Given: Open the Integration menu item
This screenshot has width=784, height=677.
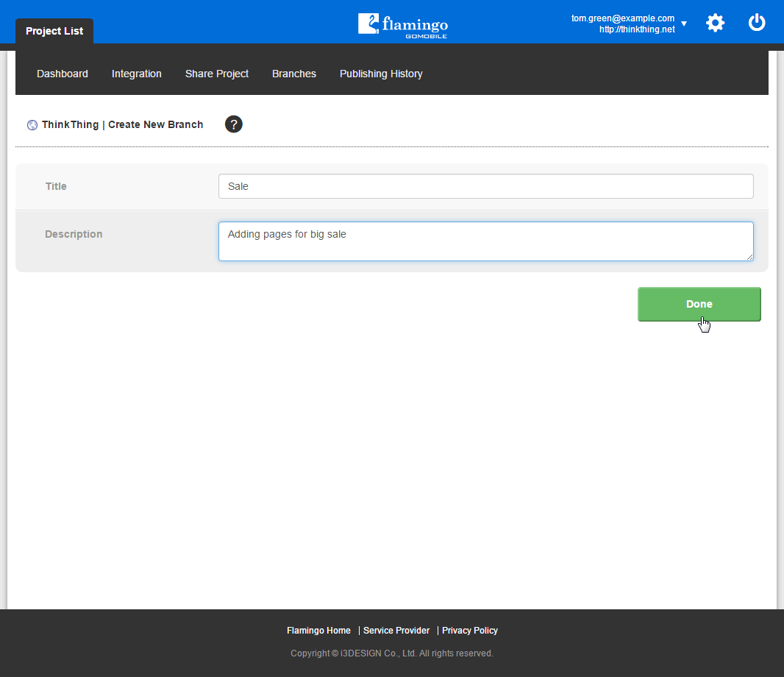Looking at the screenshot, I should [x=137, y=74].
